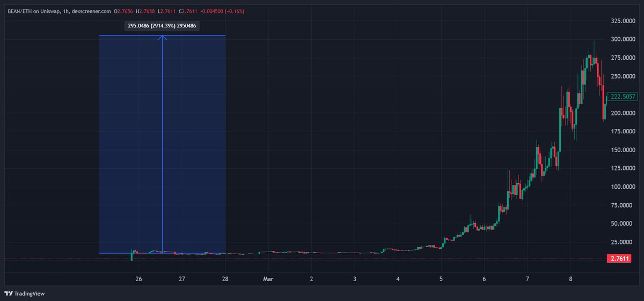Click the open value O2.7656

[123, 10]
